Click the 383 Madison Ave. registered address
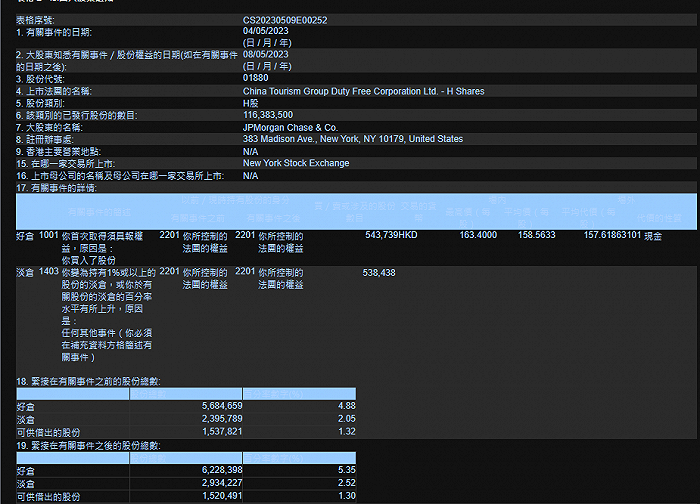This screenshot has width=700, height=504. [353, 139]
